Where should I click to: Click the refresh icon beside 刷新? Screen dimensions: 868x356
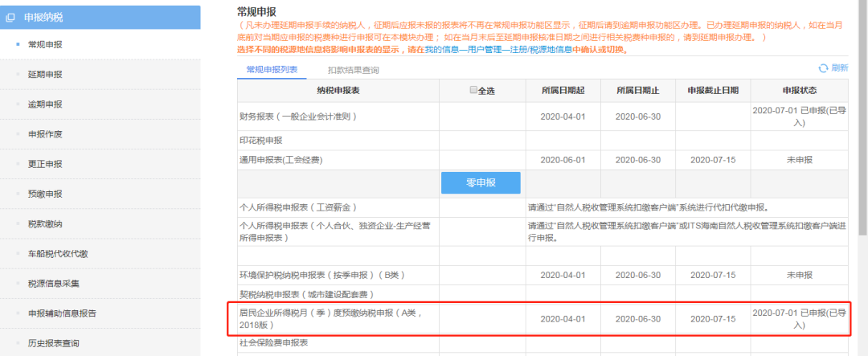tap(823, 68)
